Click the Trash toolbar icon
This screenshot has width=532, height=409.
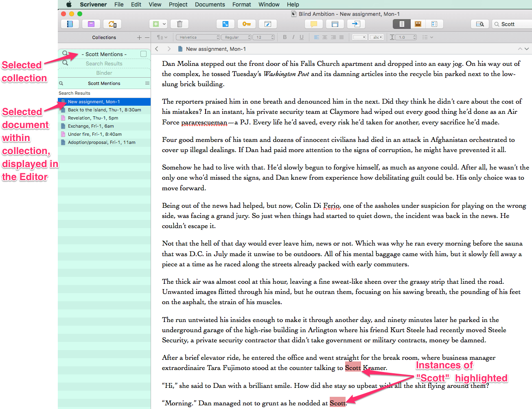point(180,24)
